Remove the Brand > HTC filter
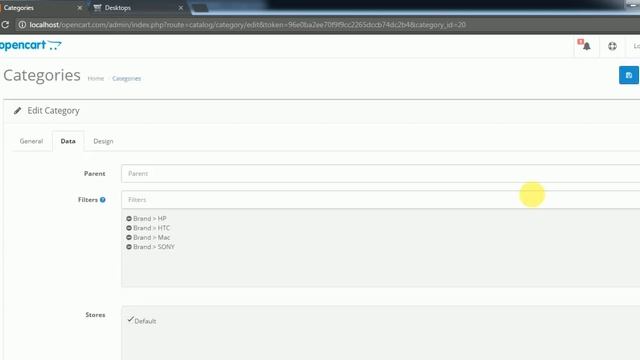 129,228
